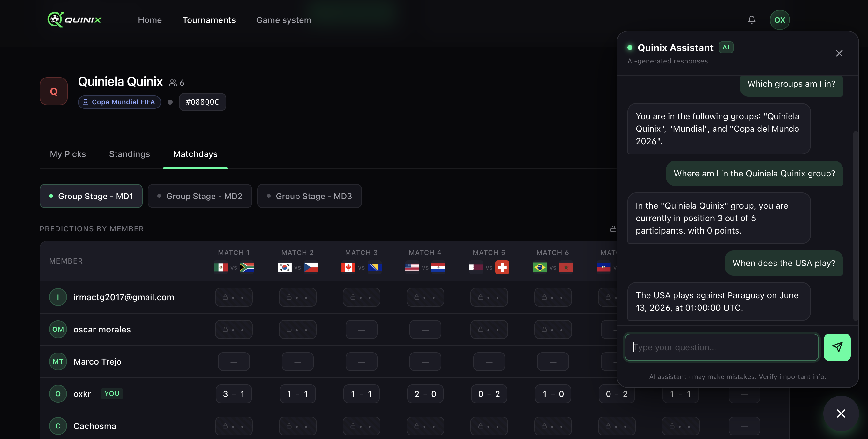Select Group Stage - MD2 matchday
Screen dimensions: 868x439
point(200,196)
